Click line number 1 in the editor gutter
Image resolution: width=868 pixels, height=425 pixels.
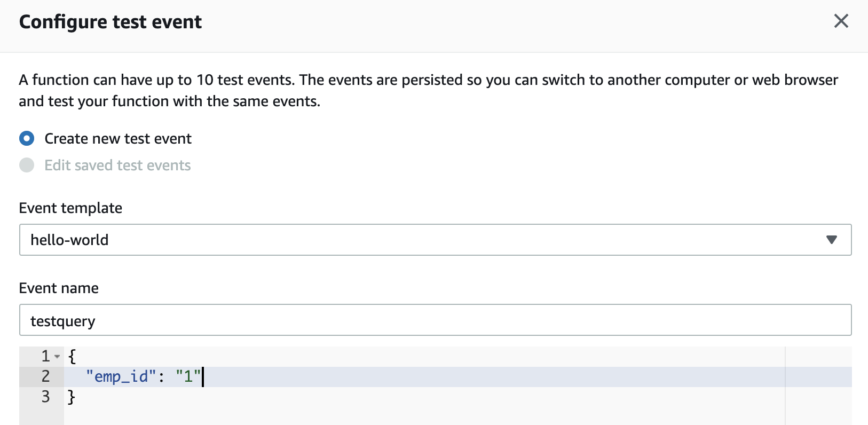45,356
